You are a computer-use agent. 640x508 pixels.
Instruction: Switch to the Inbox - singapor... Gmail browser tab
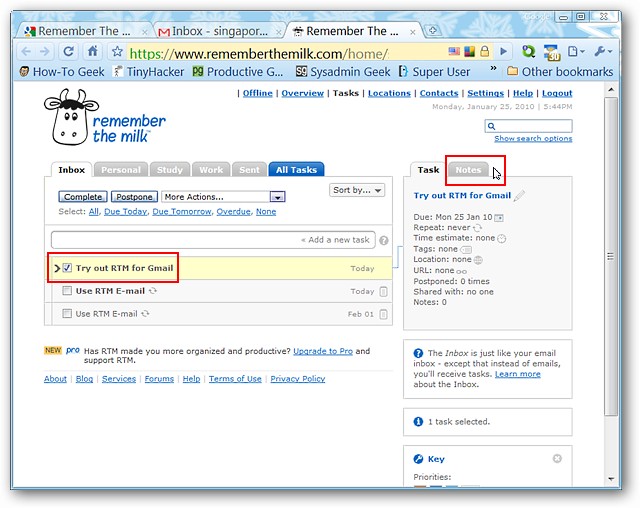pos(220,31)
